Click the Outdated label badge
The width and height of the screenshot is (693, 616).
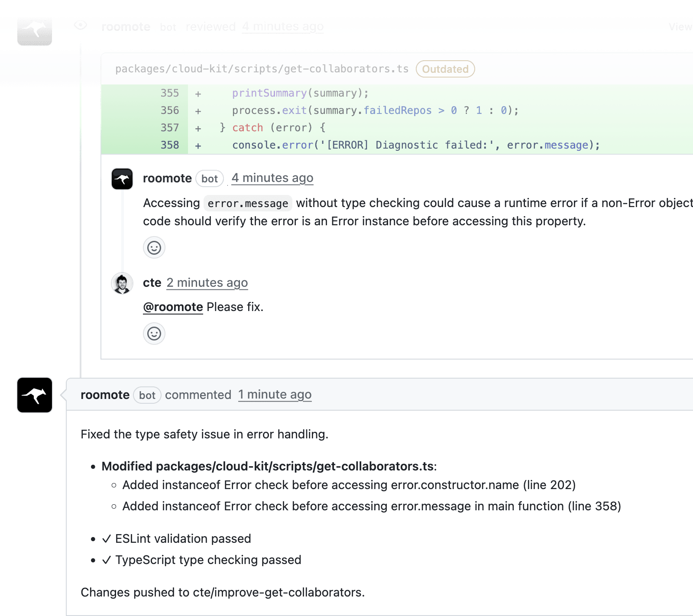click(x=445, y=69)
